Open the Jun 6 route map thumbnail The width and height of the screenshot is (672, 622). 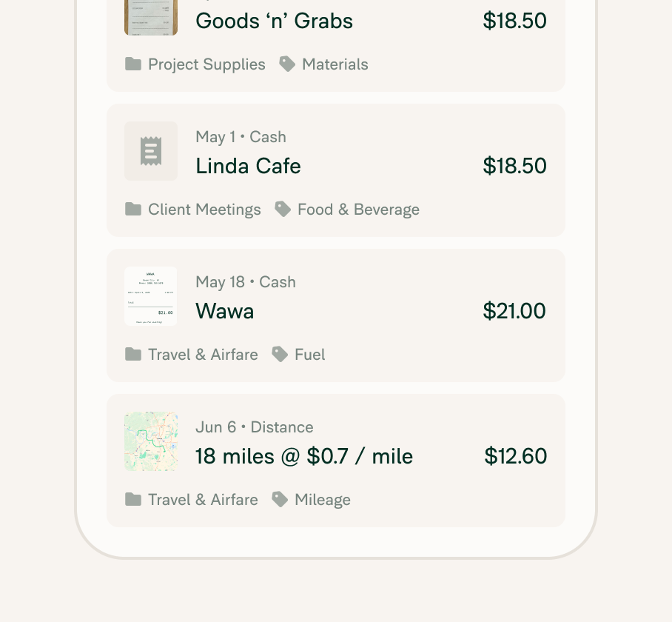tap(151, 441)
